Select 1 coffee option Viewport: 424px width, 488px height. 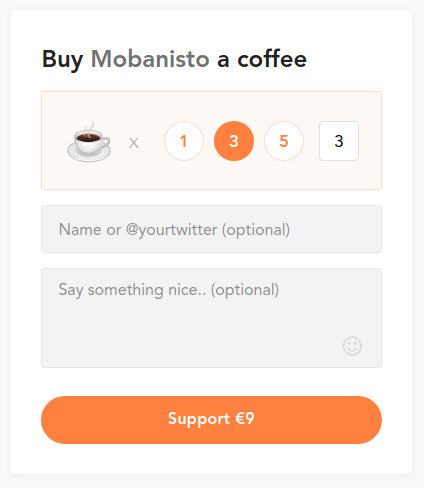(184, 141)
